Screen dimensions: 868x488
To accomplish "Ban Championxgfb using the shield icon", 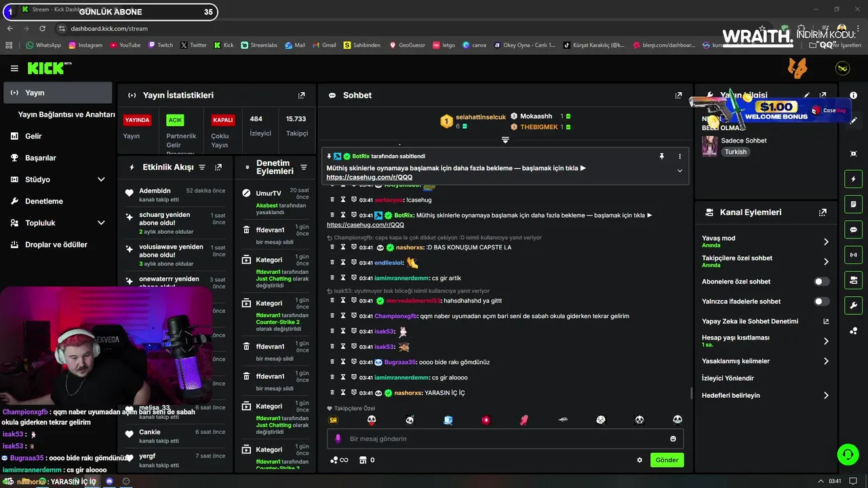I will coord(354,316).
